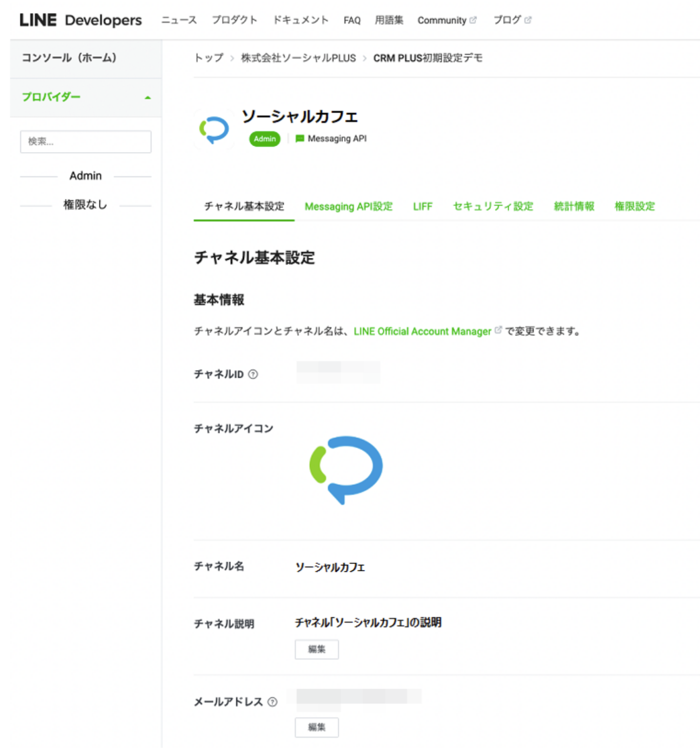Screen dimensions: 700x756
Task: Open the ドキュメント menu item
Action: [x=302, y=20]
